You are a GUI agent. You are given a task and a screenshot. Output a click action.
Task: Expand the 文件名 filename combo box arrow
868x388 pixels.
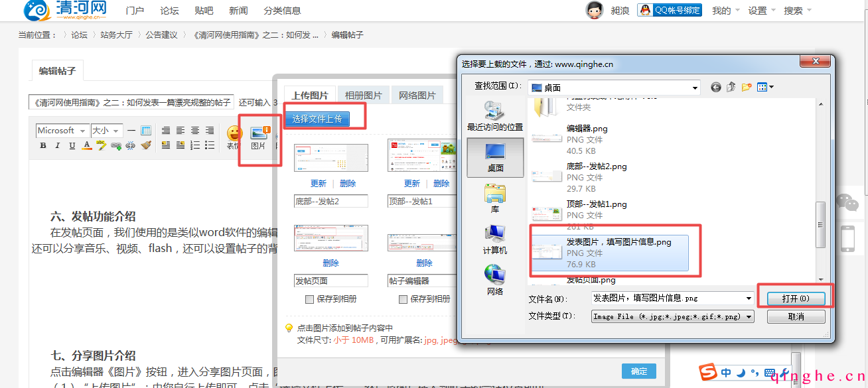point(749,298)
